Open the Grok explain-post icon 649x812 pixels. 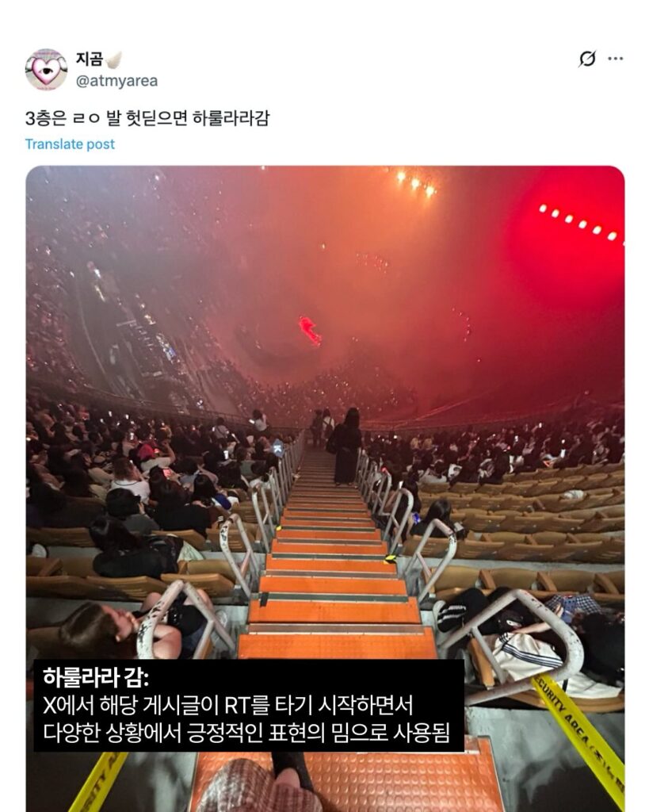coord(587,59)
